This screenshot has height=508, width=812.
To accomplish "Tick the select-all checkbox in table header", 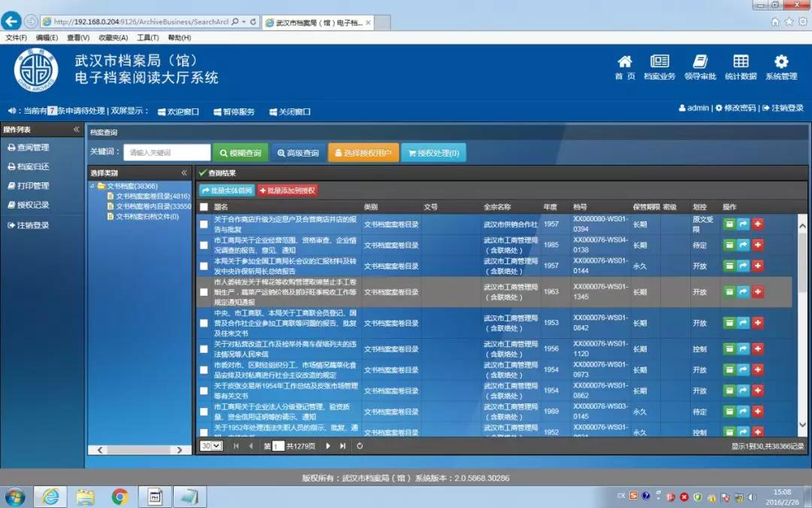I will pyautogui.click(x=204, y=207).
